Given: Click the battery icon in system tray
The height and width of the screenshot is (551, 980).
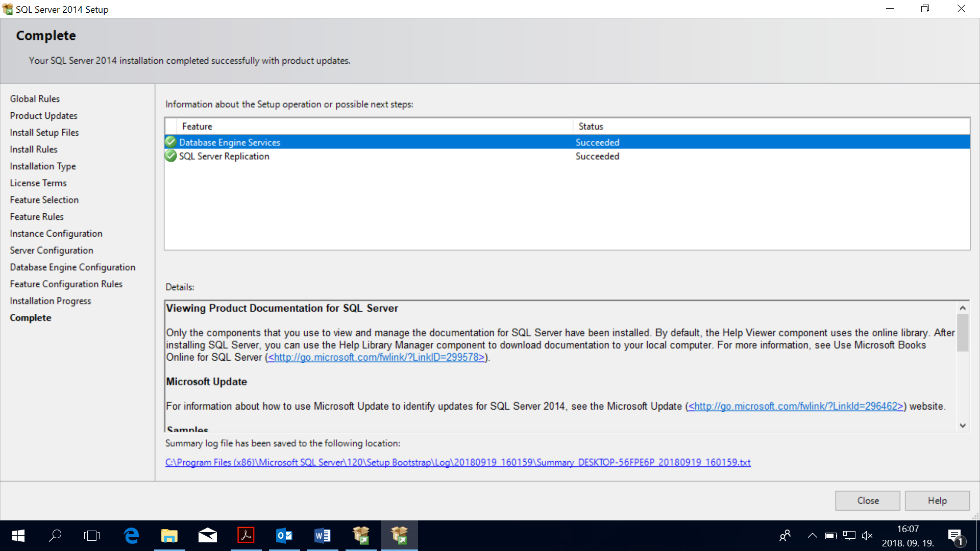Looking at the screenshot, I should click(x=831, y=536).
